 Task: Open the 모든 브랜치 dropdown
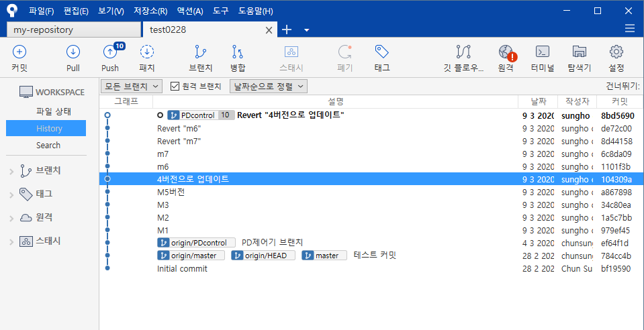coord(132,87)
